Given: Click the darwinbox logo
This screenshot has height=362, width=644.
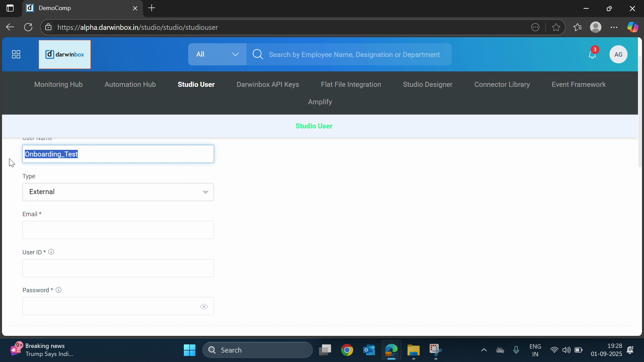Looking at the screenshot, I should (x=65, y=54).
